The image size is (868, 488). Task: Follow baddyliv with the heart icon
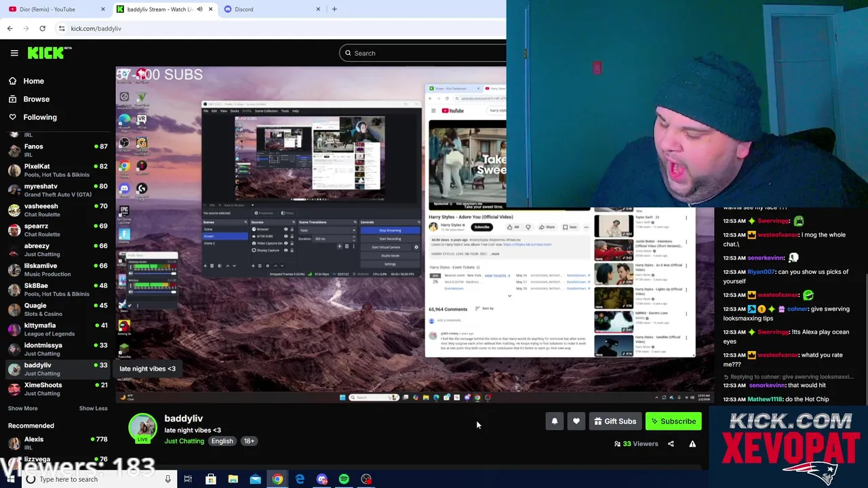pos(576,422)
